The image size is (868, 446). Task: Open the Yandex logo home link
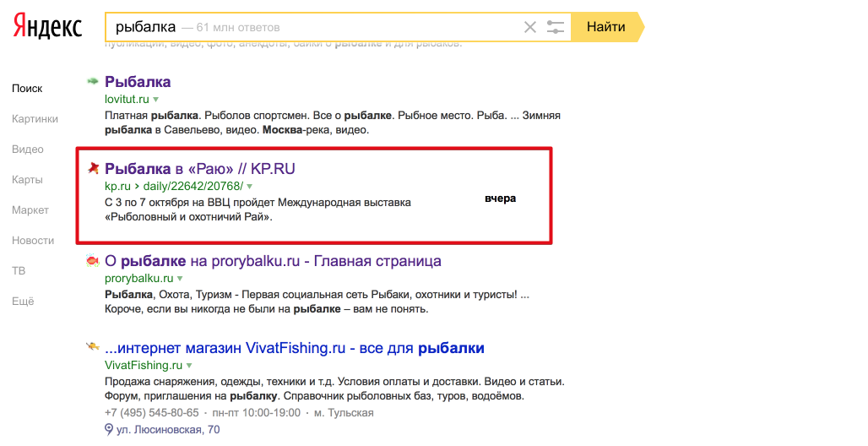pyautogui.click(x=47, y=26)
